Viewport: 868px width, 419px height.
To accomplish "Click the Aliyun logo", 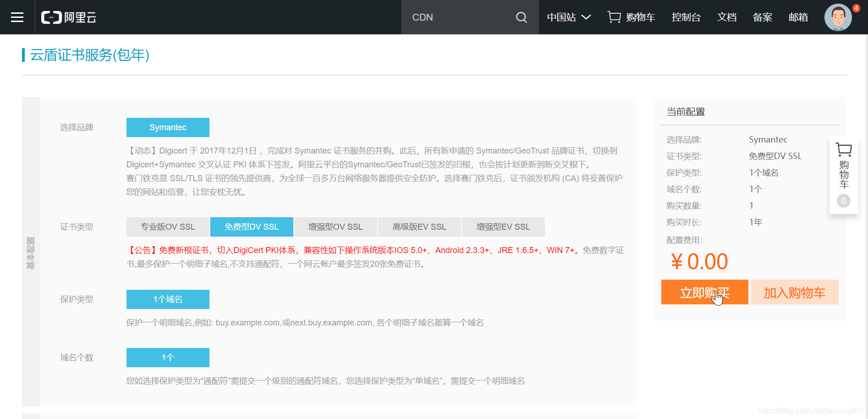I will tap(69, 17).
